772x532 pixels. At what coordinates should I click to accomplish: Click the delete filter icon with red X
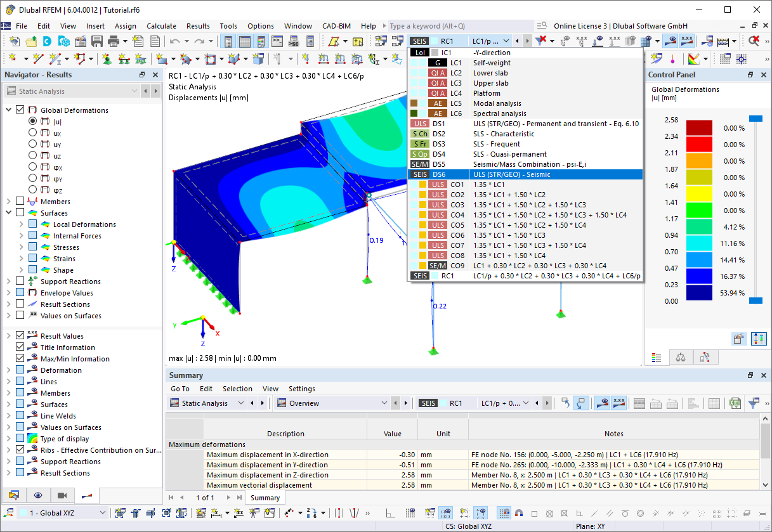(540, 41)
